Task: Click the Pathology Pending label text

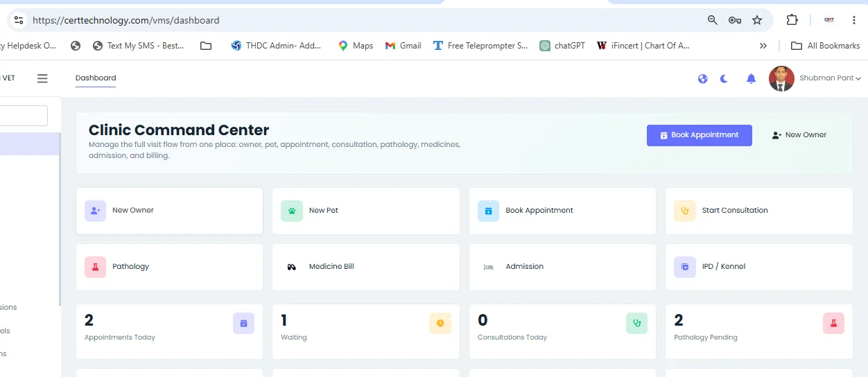Action: coord(706,337)
